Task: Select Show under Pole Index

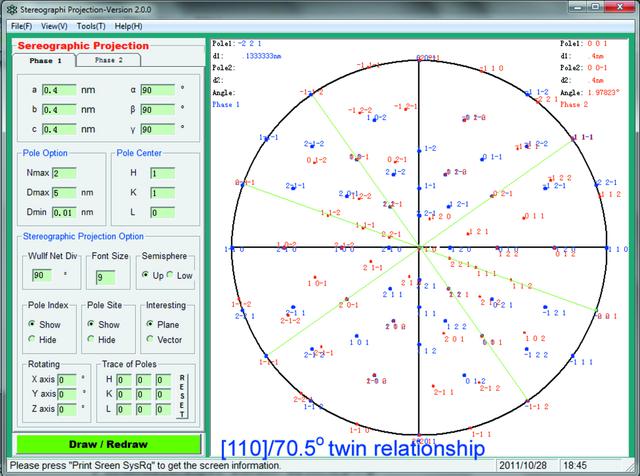Action: pyautogui.click(x=32, y=324)
